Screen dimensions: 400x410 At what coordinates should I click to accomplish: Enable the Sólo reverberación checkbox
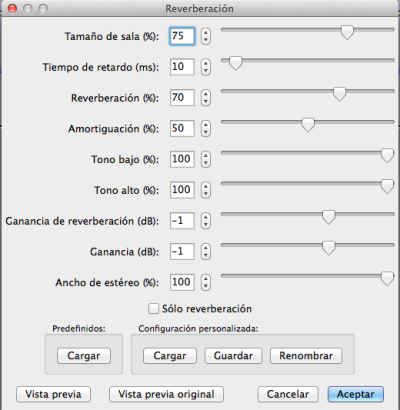pyautogui.click(x=153, y=308)
